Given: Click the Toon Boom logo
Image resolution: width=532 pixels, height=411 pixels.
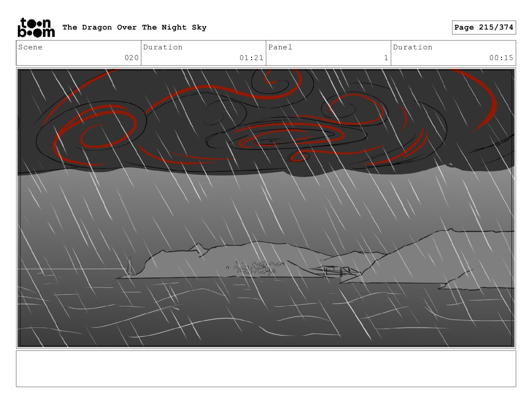Looking at the screenshot, I should tap(36, 27).
